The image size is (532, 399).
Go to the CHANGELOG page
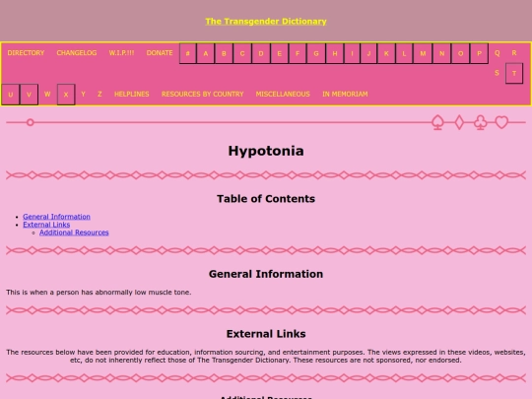point(77,53)
